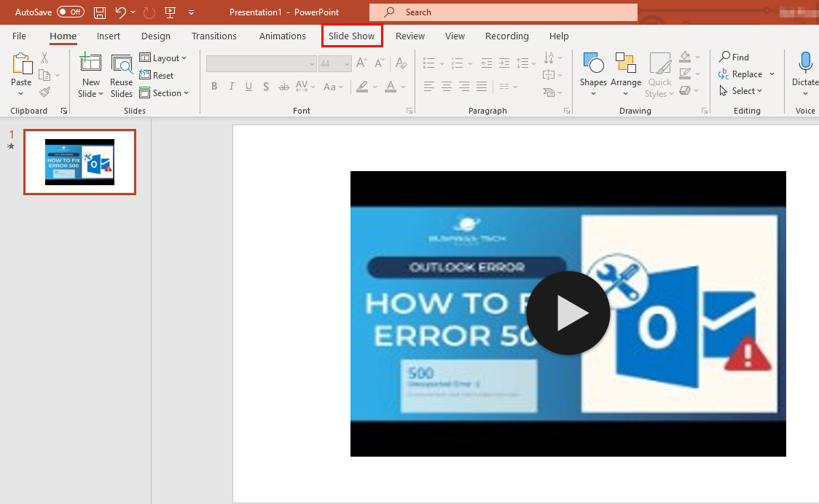Click the Format Painter brush icon

[45, 92]
